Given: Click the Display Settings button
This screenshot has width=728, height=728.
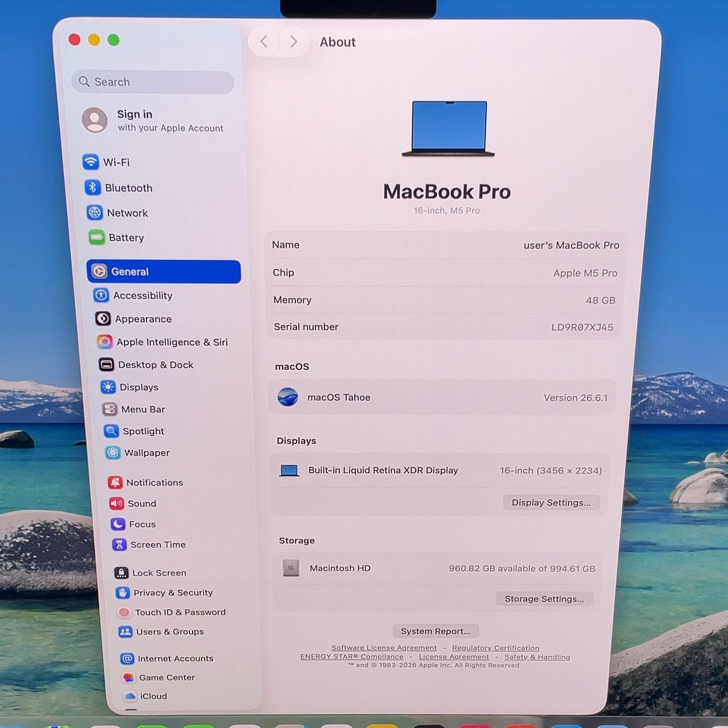Looking at the screenshot, I should 551,502.
